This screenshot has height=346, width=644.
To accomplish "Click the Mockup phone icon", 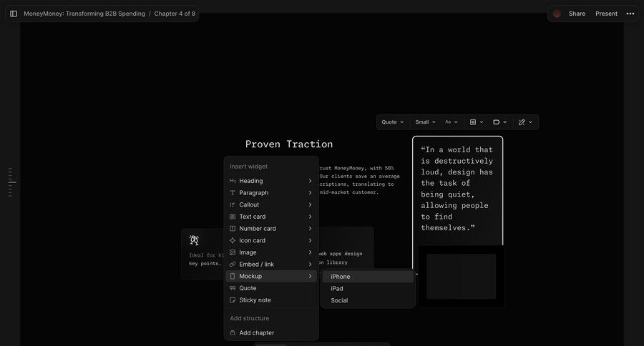I will tap(233, 276).
